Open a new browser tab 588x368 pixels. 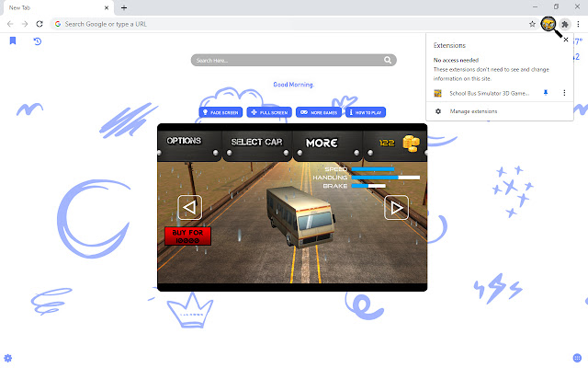[x=124, y=7]
